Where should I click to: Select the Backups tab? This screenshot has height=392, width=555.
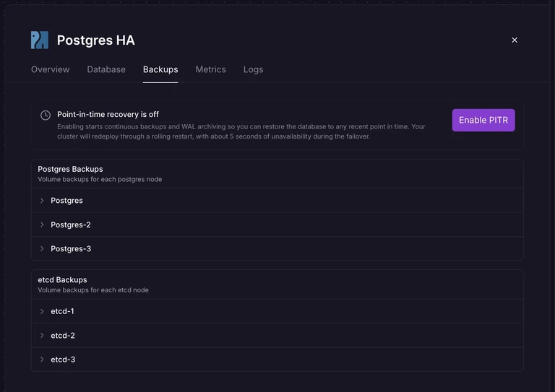(x=160, y=69)
